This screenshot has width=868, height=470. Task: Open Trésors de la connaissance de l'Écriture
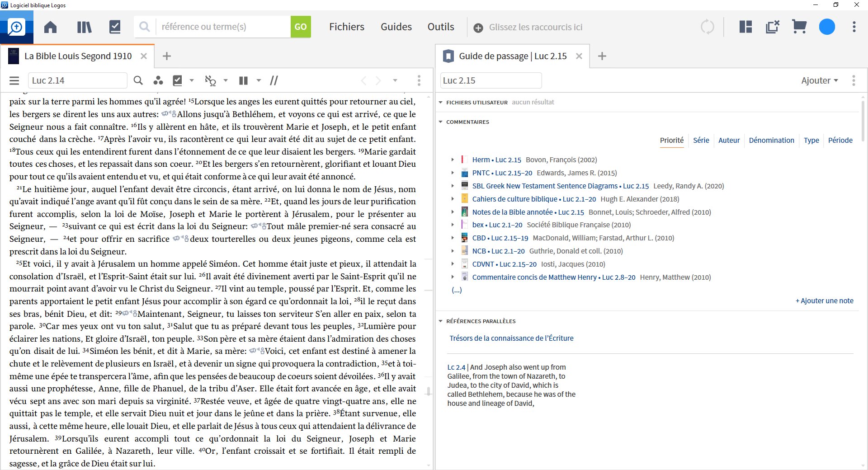pos(511,338)
